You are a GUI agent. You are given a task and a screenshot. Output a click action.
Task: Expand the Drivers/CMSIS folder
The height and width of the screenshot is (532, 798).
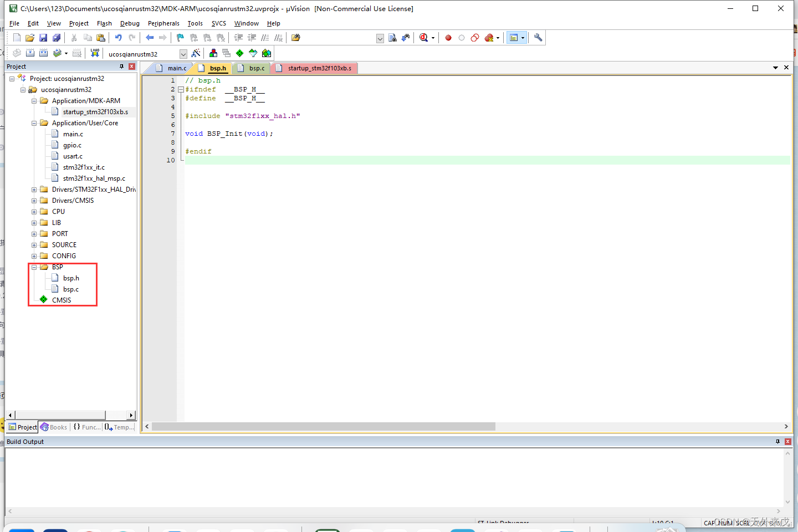pos(34,200)
